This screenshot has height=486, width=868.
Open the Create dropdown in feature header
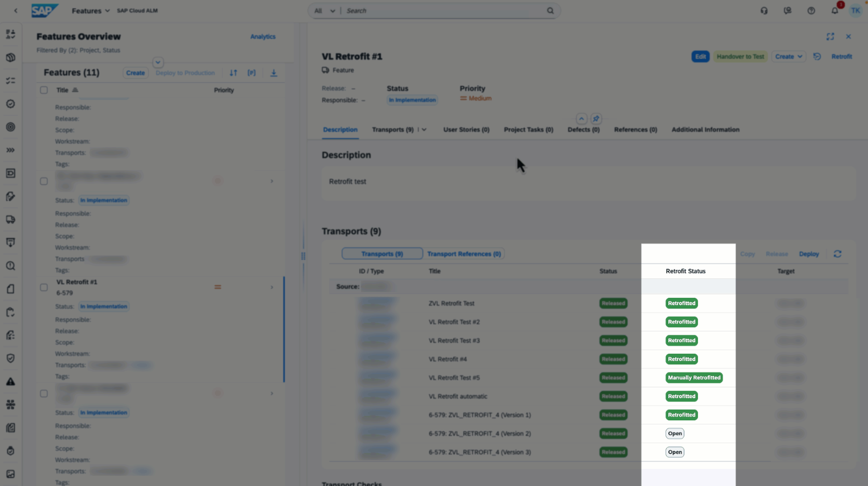coord(788,56)
